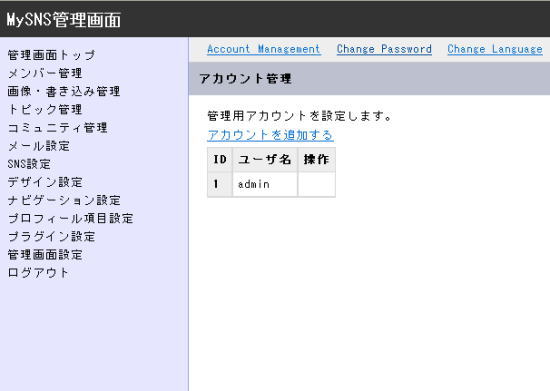Click the ユーザ名 column header

click(265, 160)
